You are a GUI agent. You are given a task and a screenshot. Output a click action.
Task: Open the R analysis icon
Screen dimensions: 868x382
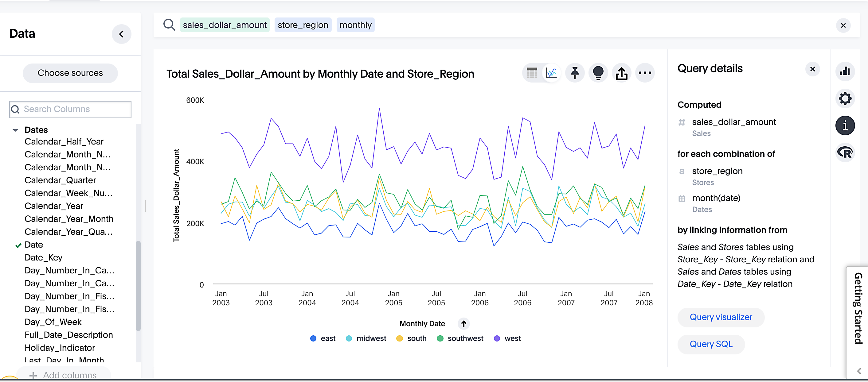coord(845,152)
